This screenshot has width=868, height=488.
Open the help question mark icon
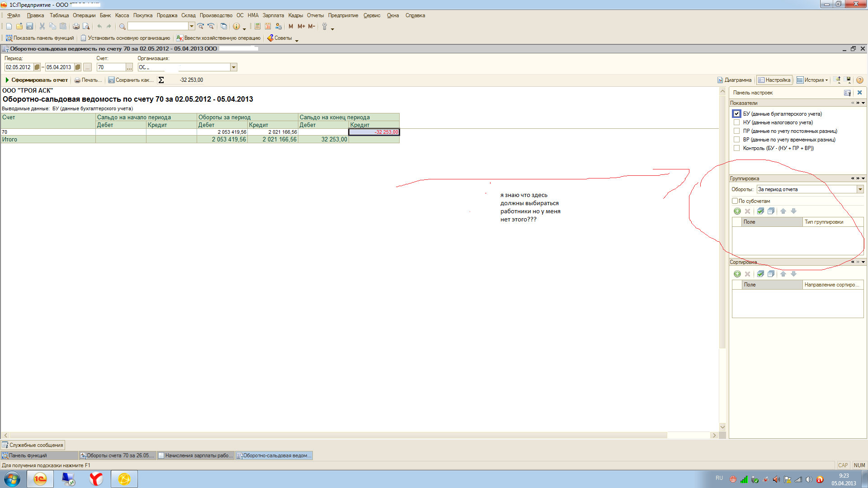[859, 80]
